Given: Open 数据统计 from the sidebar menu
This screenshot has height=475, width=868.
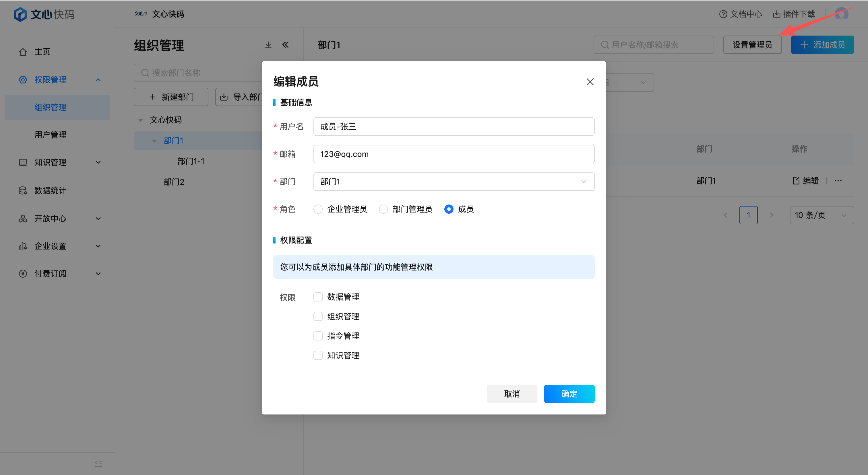Looking at the screenshot, I should (x=50, y=190).
